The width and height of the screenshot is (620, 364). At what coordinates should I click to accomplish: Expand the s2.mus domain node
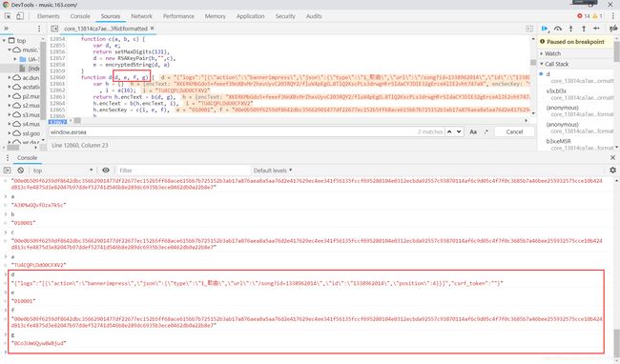pos(10,106)
